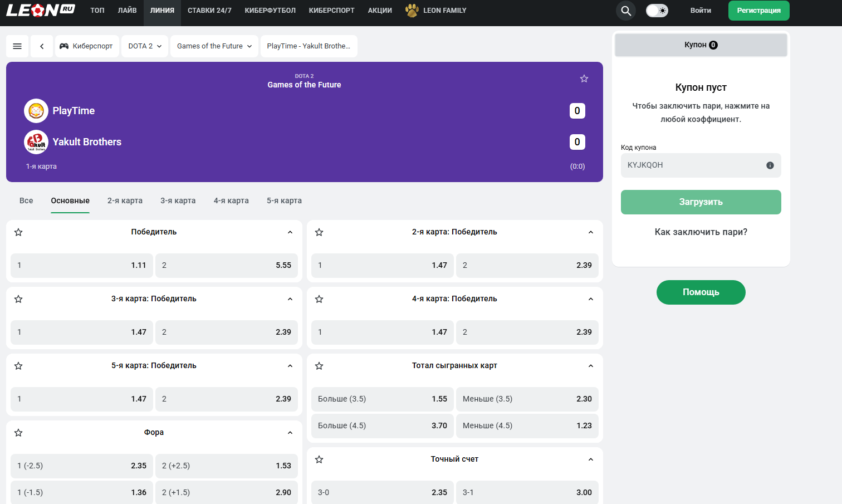Collapse the 3-я карта: Победитель section

(290, 299)
